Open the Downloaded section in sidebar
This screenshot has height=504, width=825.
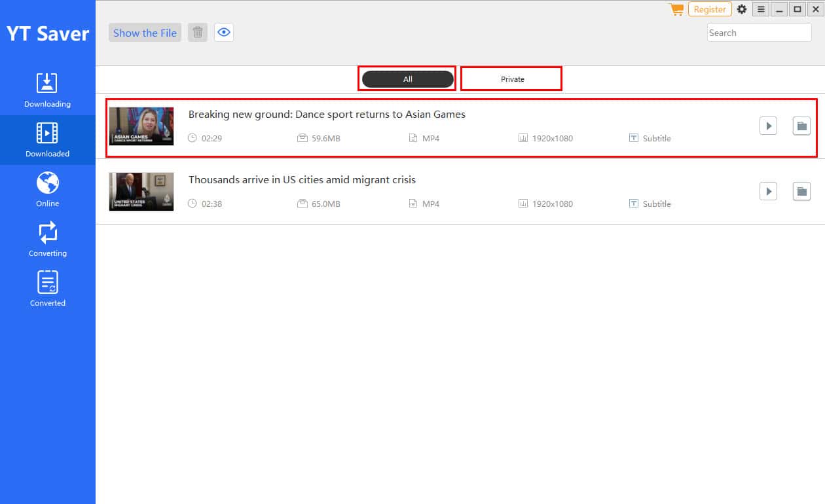point(47,140)
